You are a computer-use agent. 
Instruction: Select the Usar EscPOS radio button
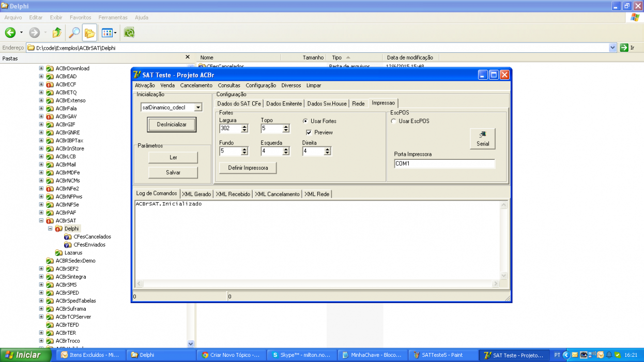tap(393, 121)
